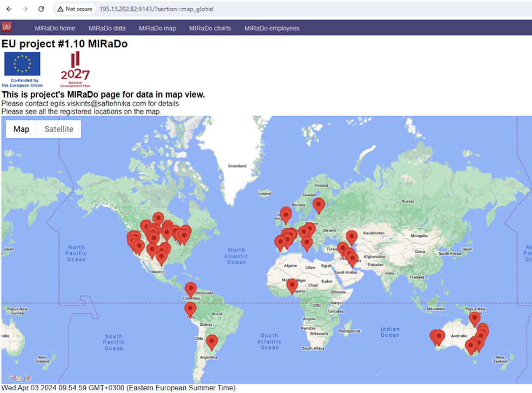The image size is (532, 393).
Task: Select the northernmost marker in Australia
Action: pyautogui.click(x=475, y=320)
